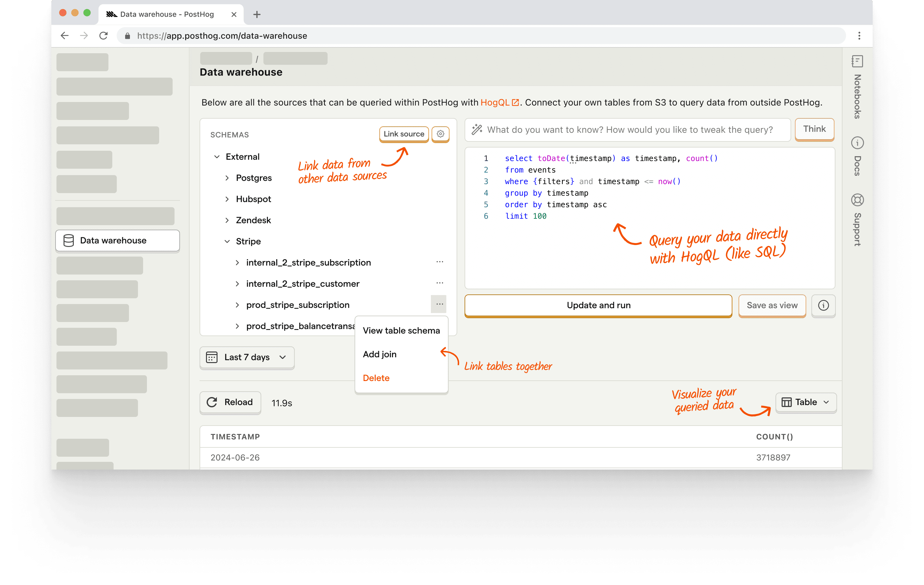Expand the prod_stripe_balancetransaction table
The image size is (924, 585).
tap(237, 326)
